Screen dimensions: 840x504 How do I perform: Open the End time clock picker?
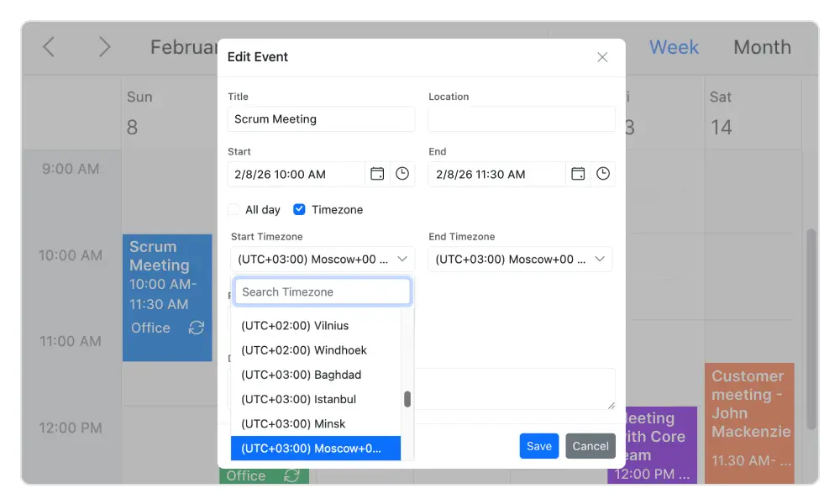[x=602, y=174]
